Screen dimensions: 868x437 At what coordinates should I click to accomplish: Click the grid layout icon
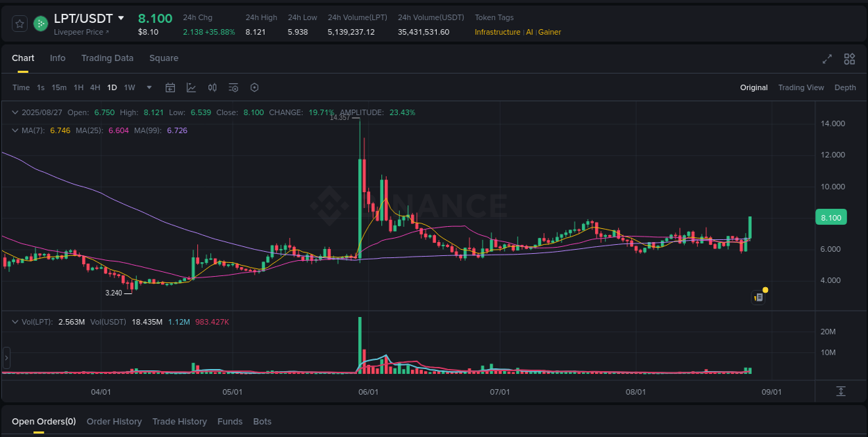pos(849,59)
